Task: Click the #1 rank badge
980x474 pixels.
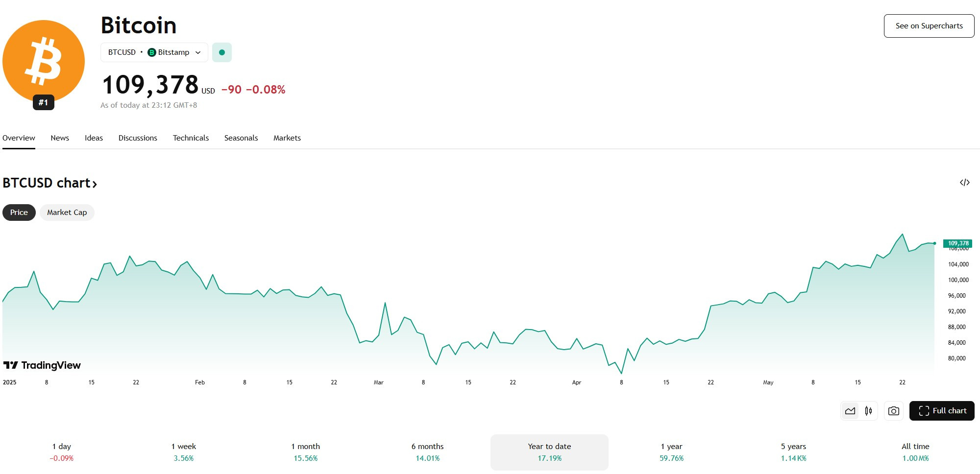Action: coord(44,102)
